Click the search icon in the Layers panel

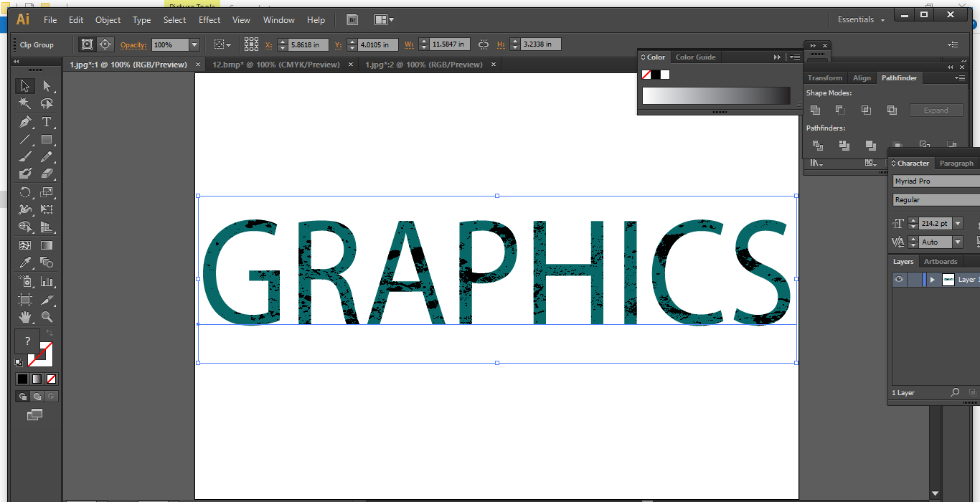[x=955, y=392]
